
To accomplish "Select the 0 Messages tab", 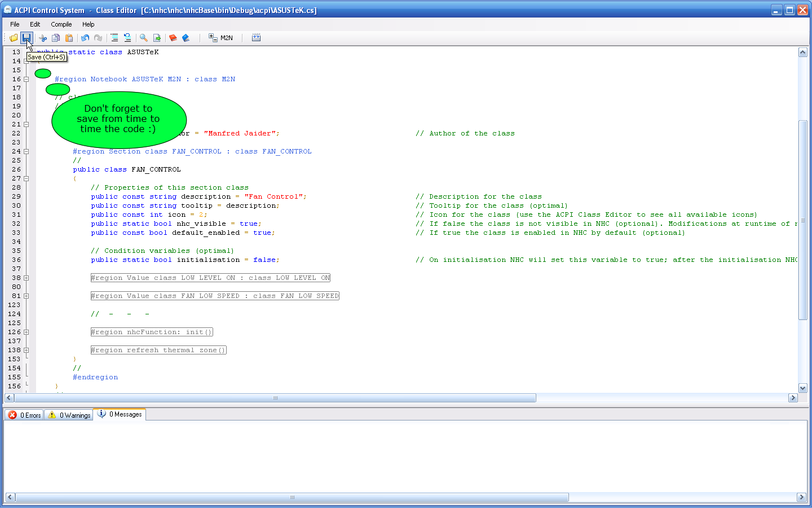I will click(x=120, y=414).
